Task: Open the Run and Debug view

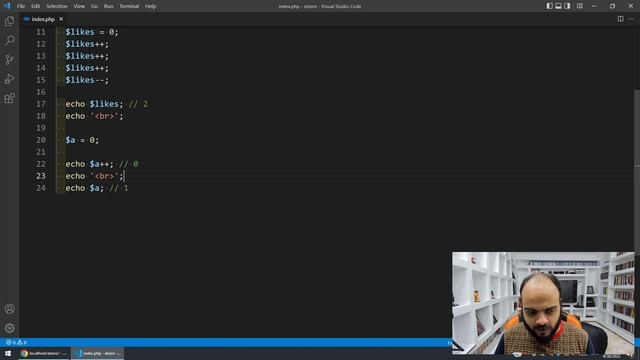Action: [x=9, y=79]
